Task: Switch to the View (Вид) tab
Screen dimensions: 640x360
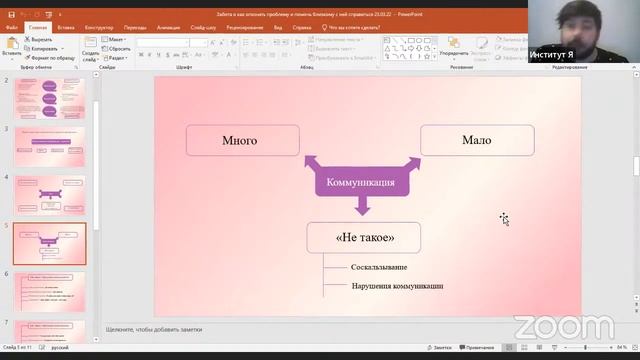Action: (x=278, y=27)
